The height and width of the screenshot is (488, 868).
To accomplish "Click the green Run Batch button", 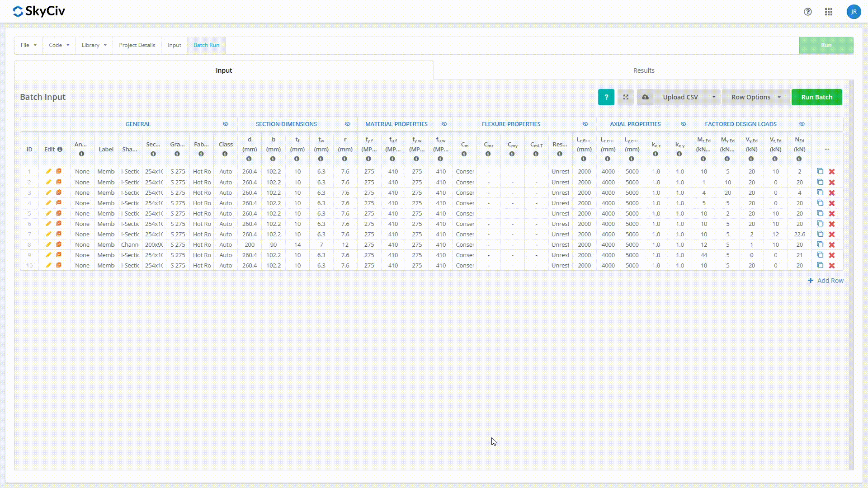I will 816,97.
